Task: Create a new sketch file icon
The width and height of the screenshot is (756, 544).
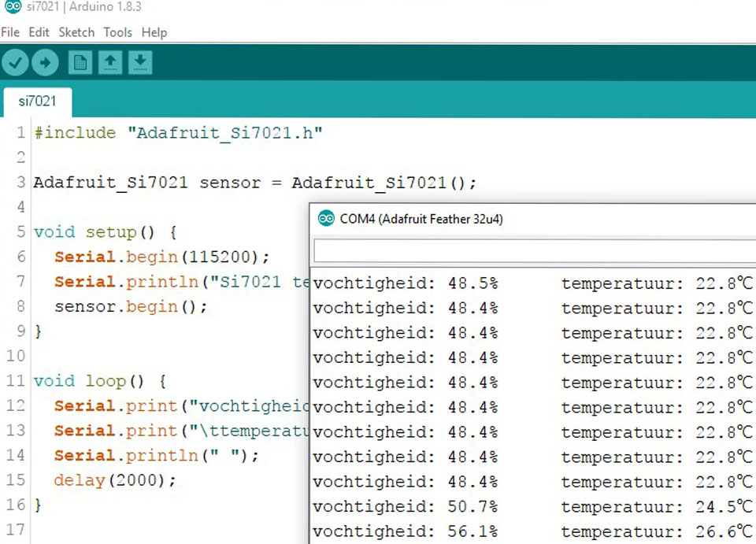Action: [80, 63]
